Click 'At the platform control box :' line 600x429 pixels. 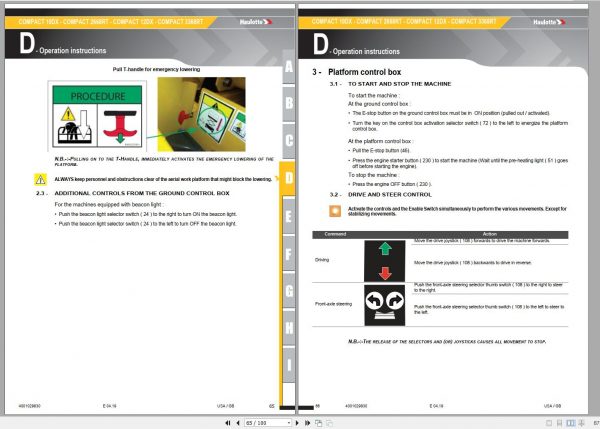[380, 141]
